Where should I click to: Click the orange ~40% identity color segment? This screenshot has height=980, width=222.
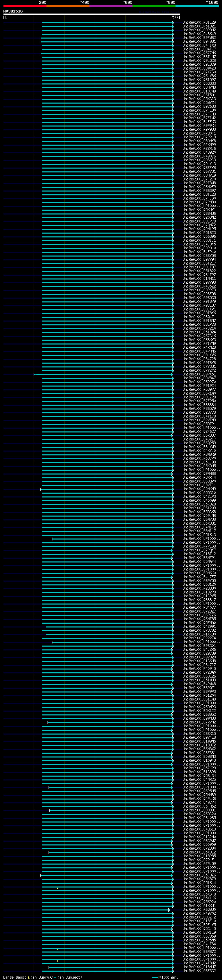pos(68,6)
